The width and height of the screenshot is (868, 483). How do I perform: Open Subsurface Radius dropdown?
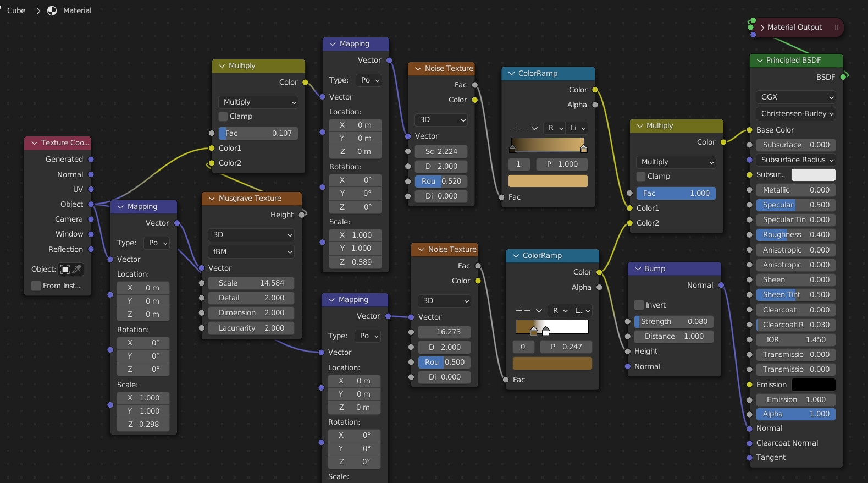[796, 160]
